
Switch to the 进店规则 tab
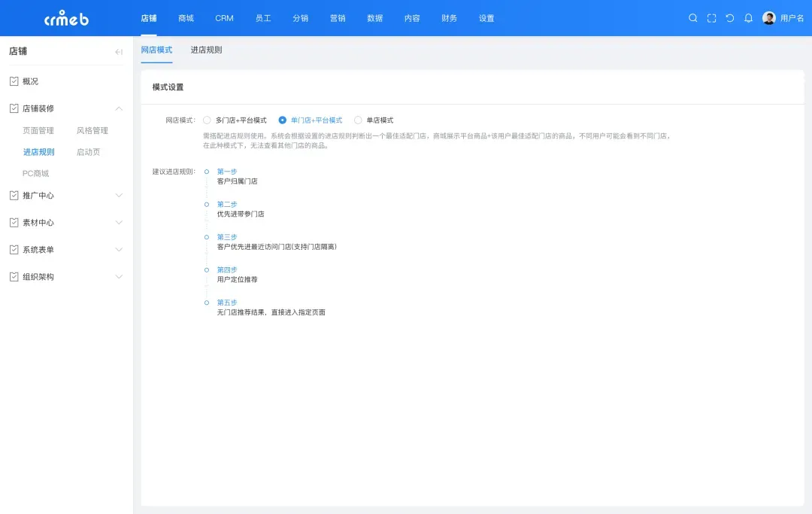(206, 50)
